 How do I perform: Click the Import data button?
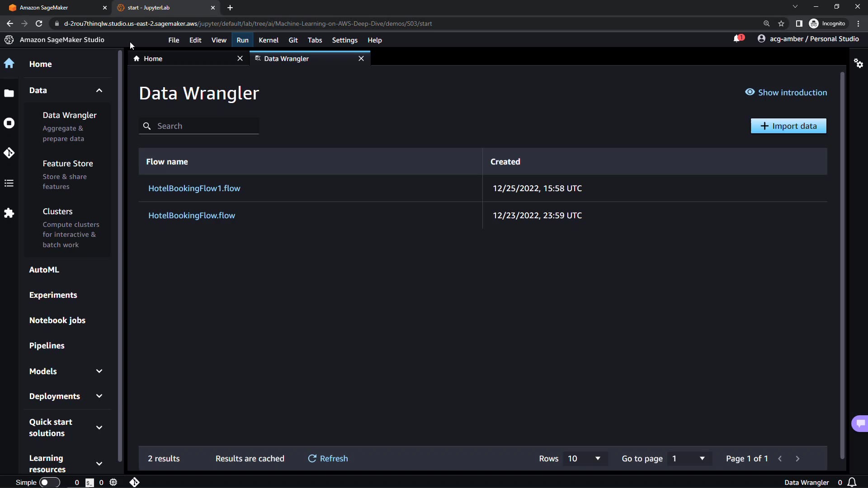[x=788, y=126]
